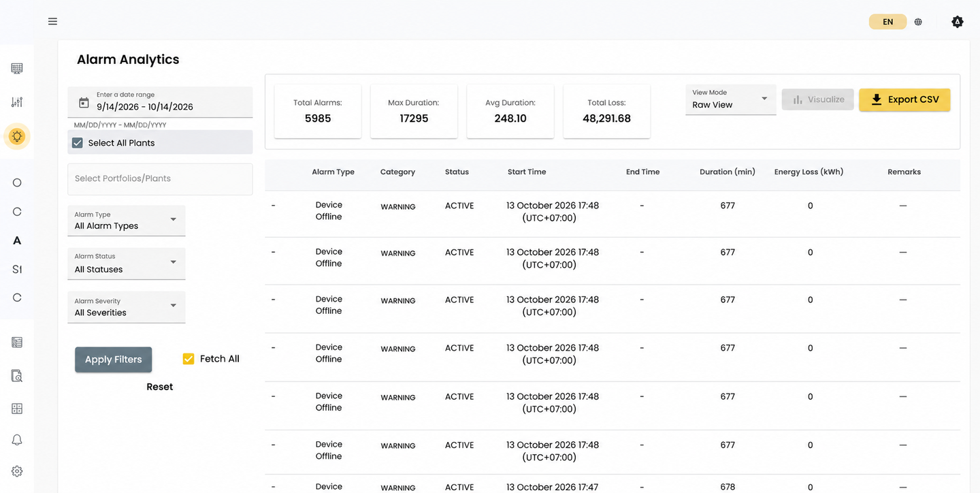Toggle the Fetch All checkbox
Image resolution: width=980 pixels, height=493 pixels.
(x=189, y=359)
